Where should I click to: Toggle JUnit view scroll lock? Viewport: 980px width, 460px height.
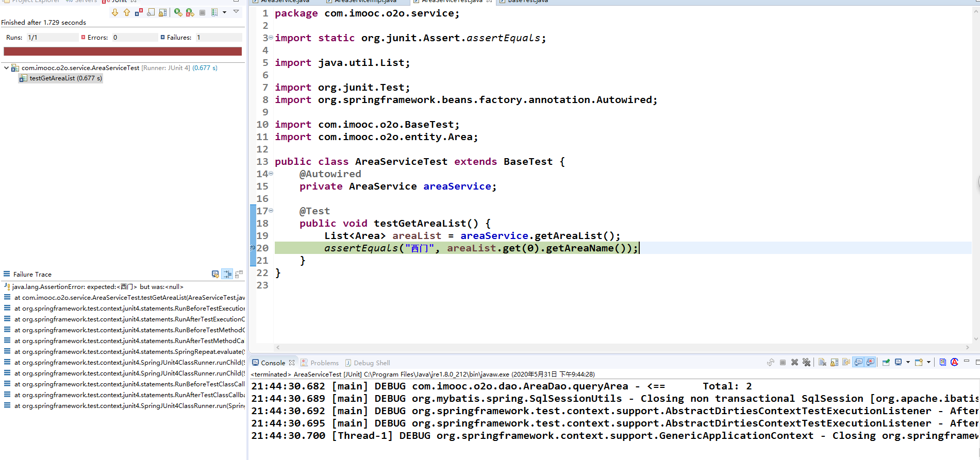162,12
